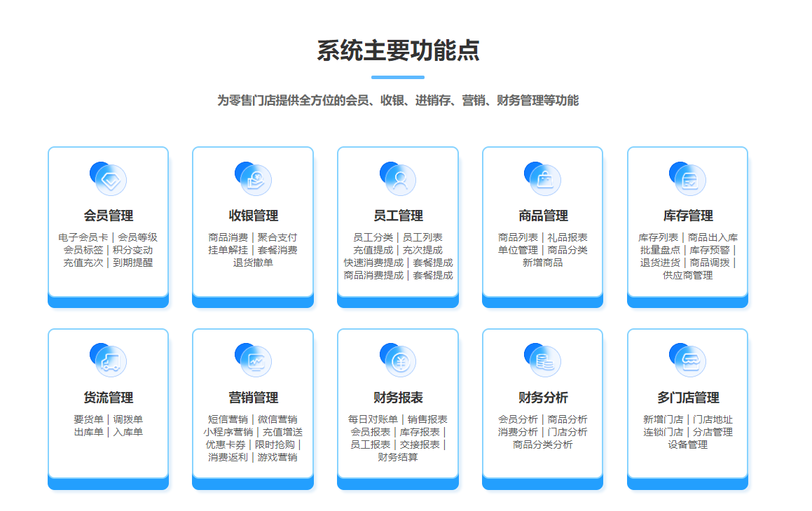This screenshot has height=511, width=812.
Task: Select the 营销管理 card title
Action: tap(253, 398)
